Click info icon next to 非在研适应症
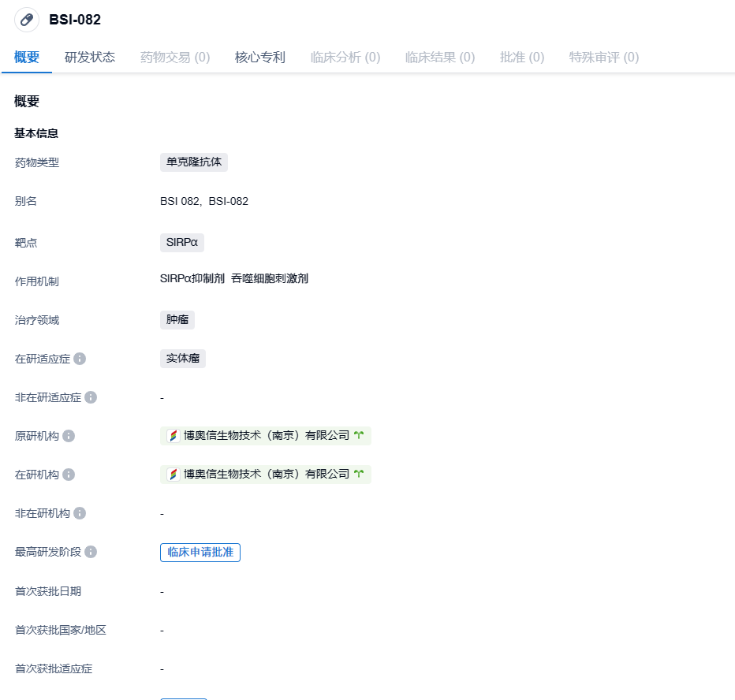The width and height of the screenshot is (735, 700). click(91, 397)
